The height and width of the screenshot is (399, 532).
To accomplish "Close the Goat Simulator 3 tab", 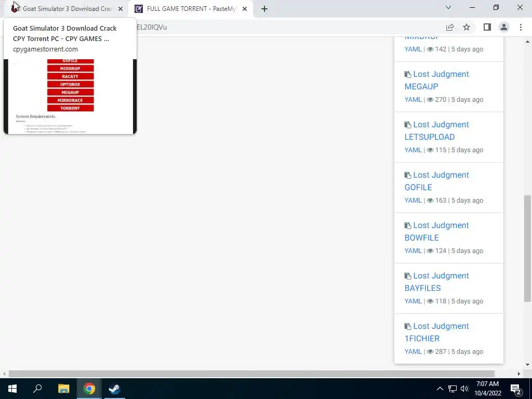I will pos(121,9).
